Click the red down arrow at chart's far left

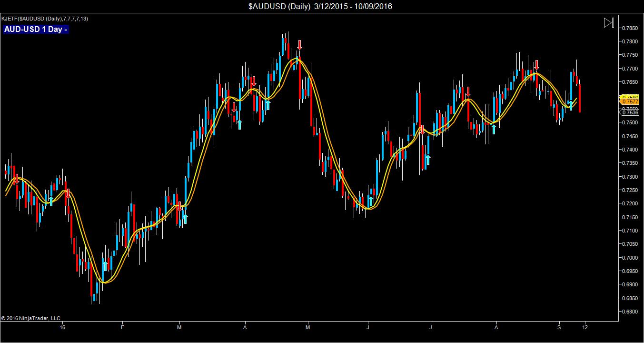[x=16, y=179]
